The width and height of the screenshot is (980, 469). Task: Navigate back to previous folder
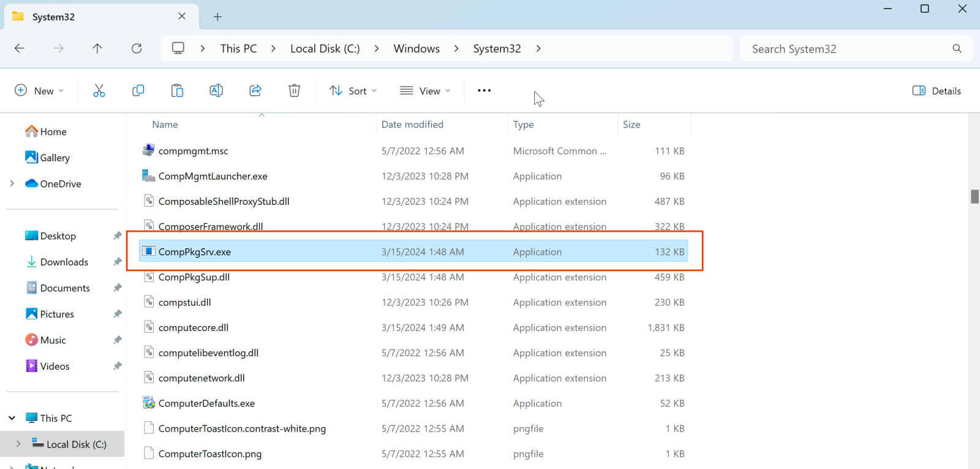[x=20, y=48]
